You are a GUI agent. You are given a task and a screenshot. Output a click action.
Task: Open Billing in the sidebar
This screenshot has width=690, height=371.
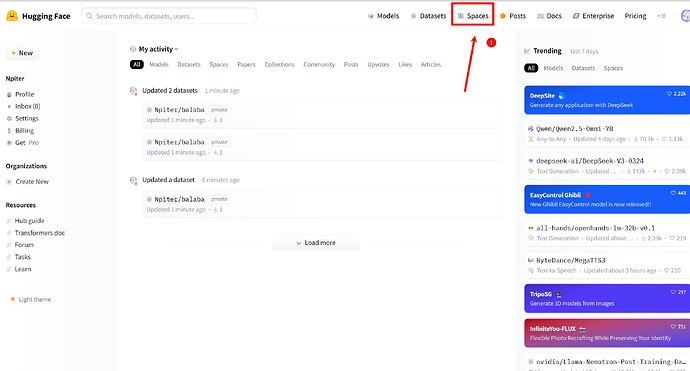coord(20,130)
